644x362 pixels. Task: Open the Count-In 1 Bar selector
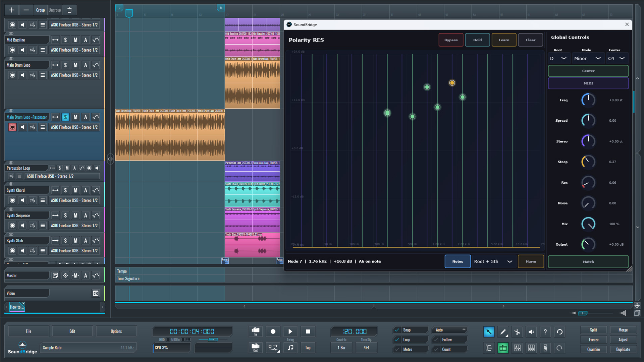[341, 348]
